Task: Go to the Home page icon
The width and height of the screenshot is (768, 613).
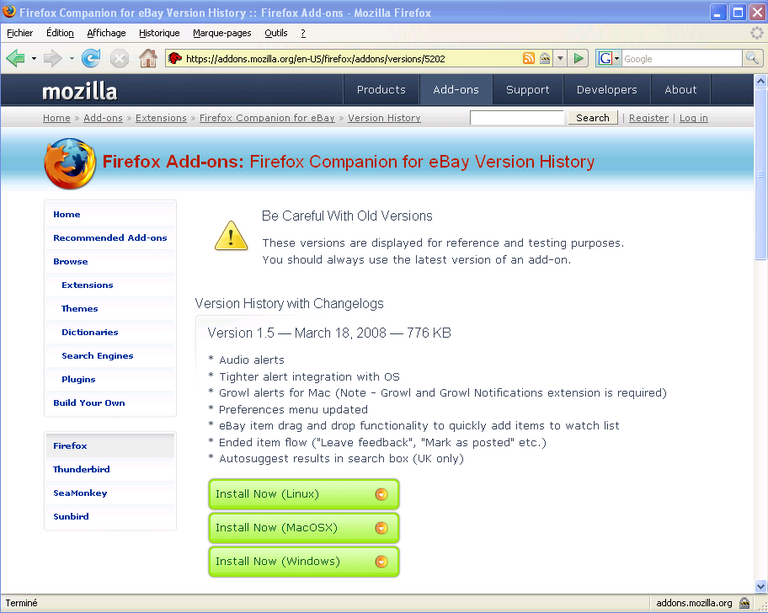Action: pyautogui.click(x=148, y=59)
